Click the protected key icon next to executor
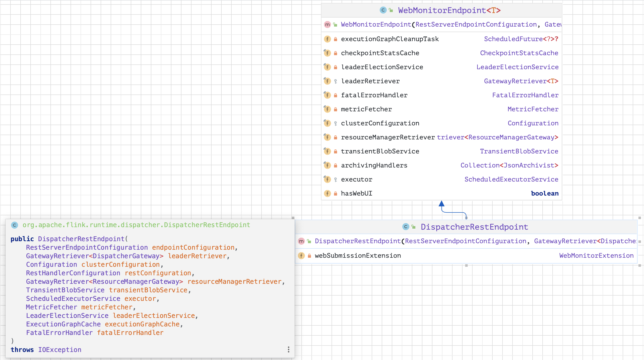 [x=336, y=179]
